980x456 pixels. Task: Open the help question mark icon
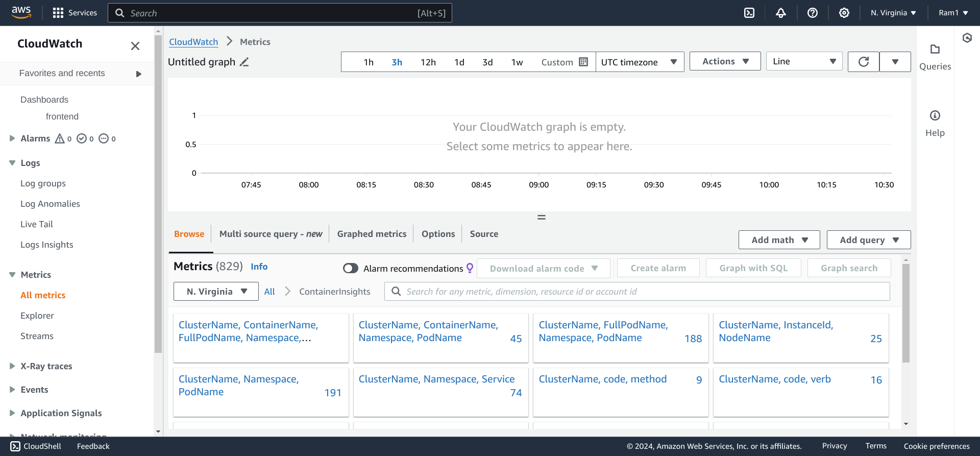(x=813, y=13)
